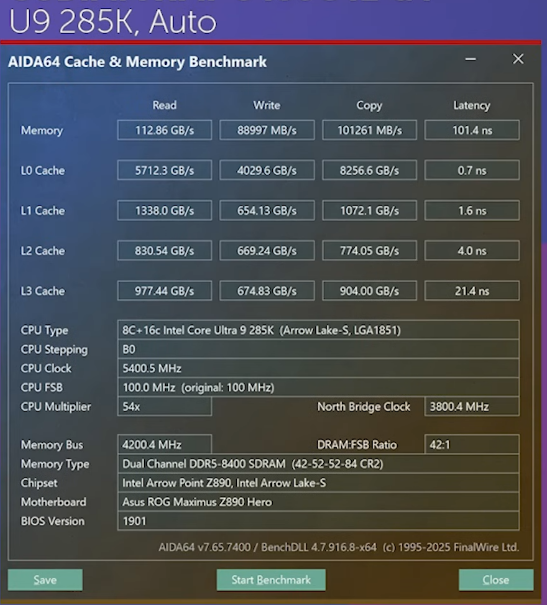Select the North Bridge Clock value
This screenshot has height=605, width=547.
[472, 406]
